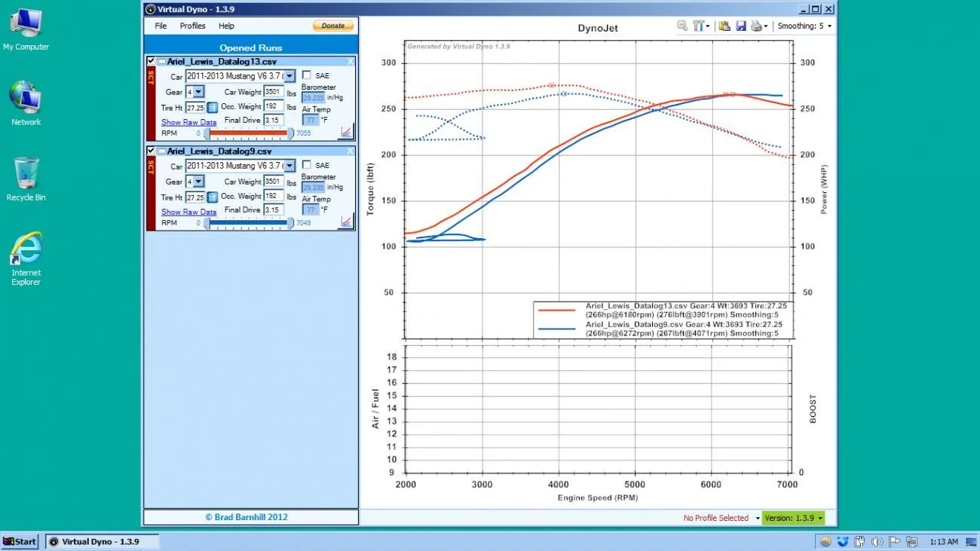Open the chart settings tools icon
The width and height of the screenshot is (980, 551).
699,26
